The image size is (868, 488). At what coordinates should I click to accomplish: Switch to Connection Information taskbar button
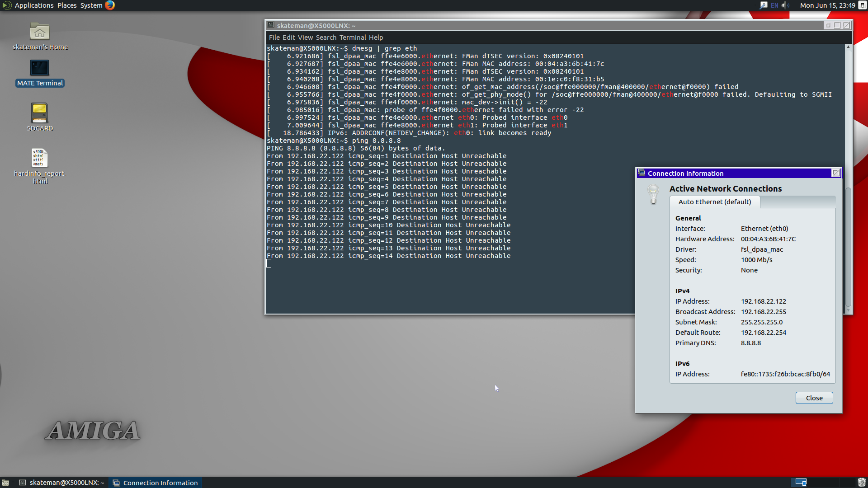click(156, 483)
